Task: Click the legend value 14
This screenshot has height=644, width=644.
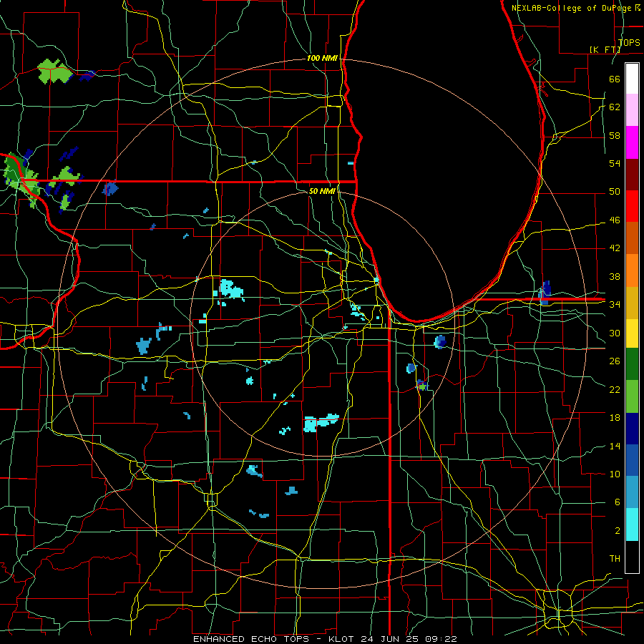Action: 615,446
